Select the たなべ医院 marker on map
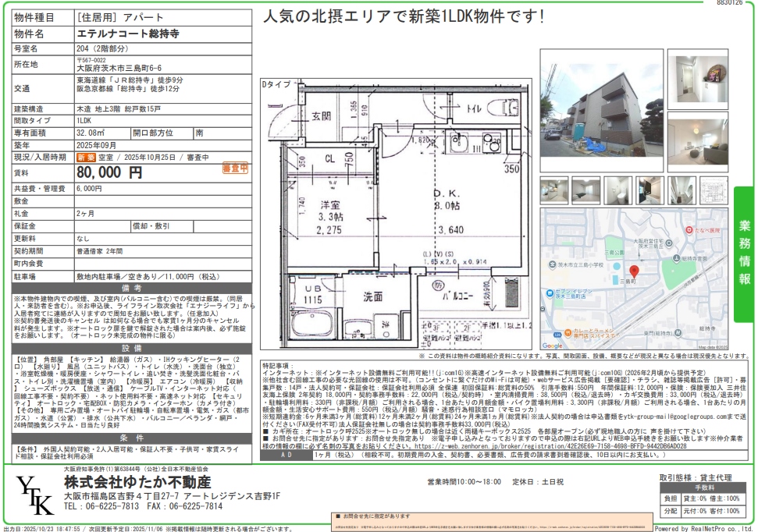The image size is (758, 532). 689,231
